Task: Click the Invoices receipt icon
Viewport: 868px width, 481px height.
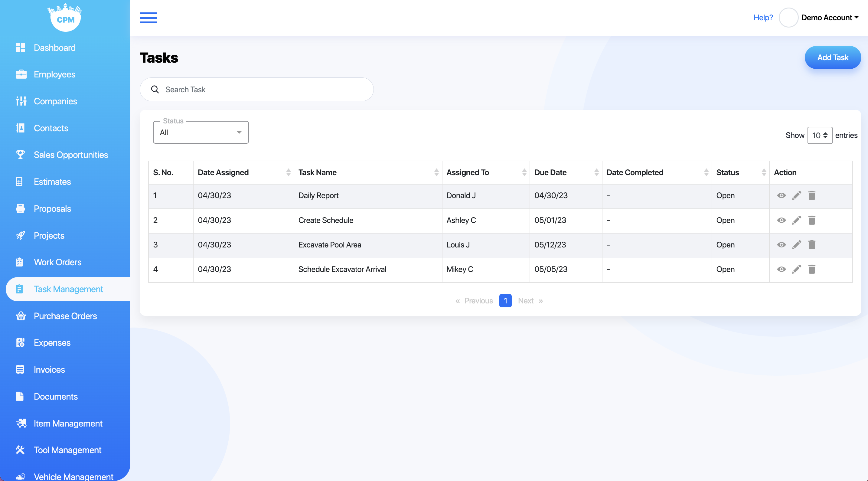Action: tap(20, 369)
